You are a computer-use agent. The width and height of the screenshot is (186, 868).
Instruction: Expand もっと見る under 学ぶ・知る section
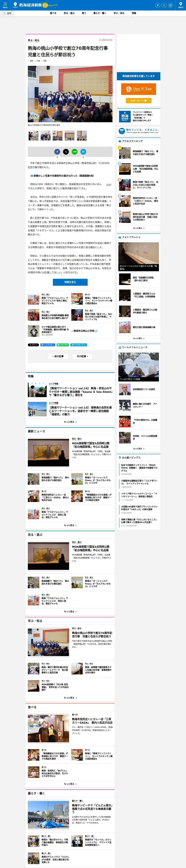click(x=70, y=698)
